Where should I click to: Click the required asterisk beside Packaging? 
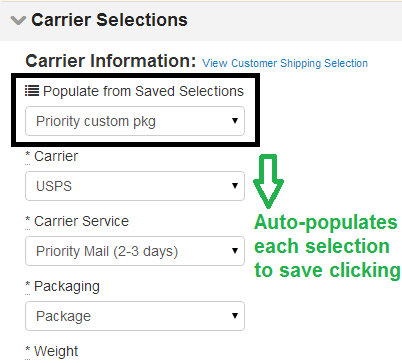click(28, 285)
